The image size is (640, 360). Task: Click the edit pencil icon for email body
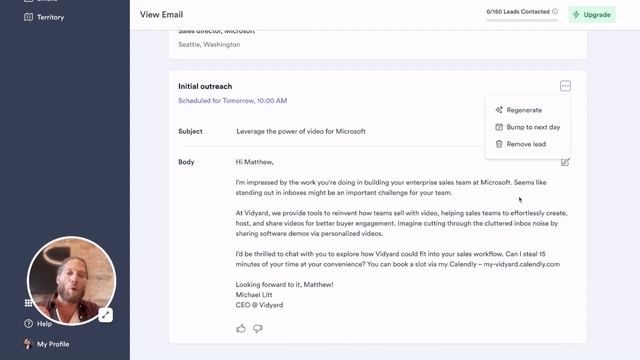(565, 162)
